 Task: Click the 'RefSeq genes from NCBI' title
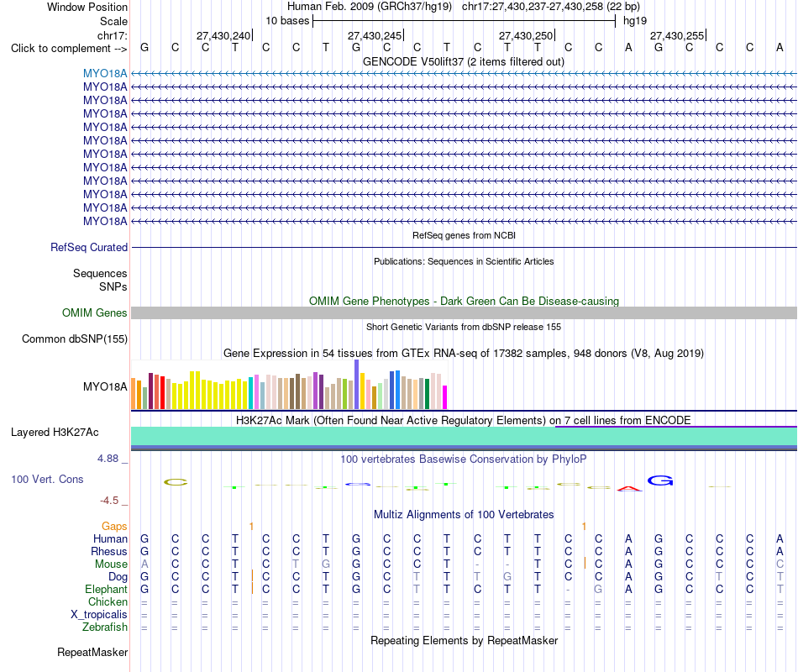464,235
